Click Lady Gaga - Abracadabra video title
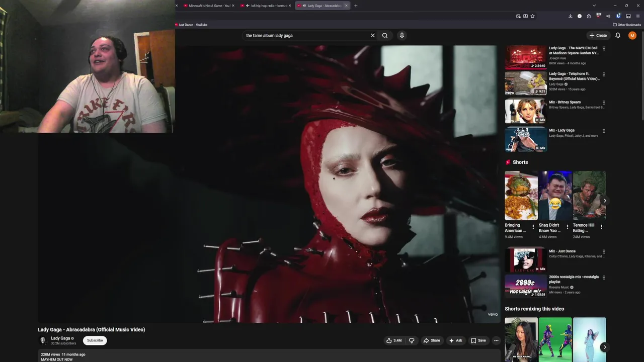644x362 pixels. click(x=92, y=330)
